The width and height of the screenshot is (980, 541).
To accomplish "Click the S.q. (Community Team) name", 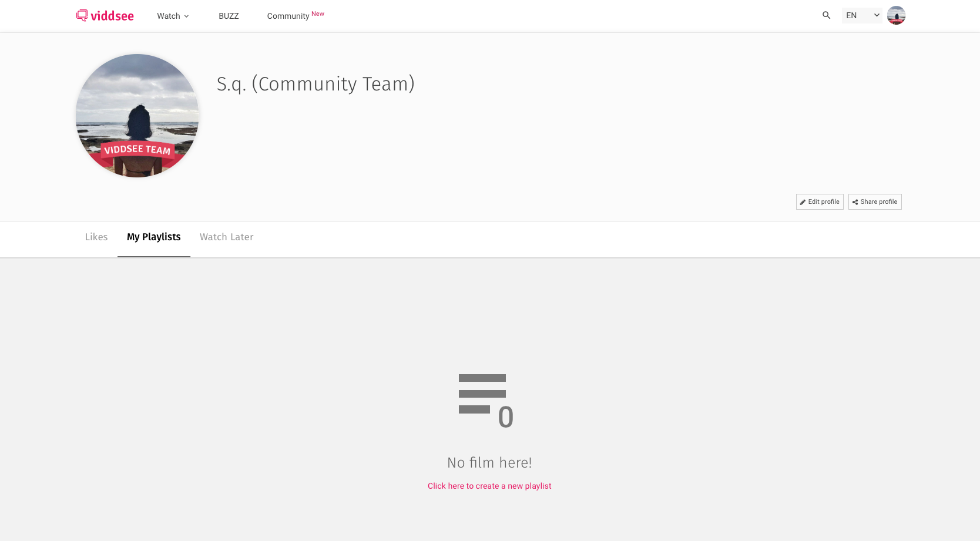I will click(316, 84).
